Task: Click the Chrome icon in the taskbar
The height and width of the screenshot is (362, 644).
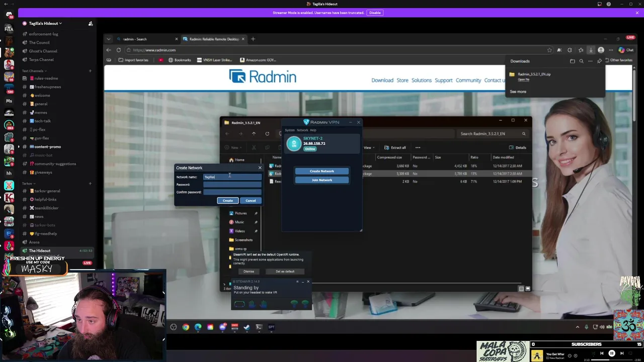Action: pos(186,327)
